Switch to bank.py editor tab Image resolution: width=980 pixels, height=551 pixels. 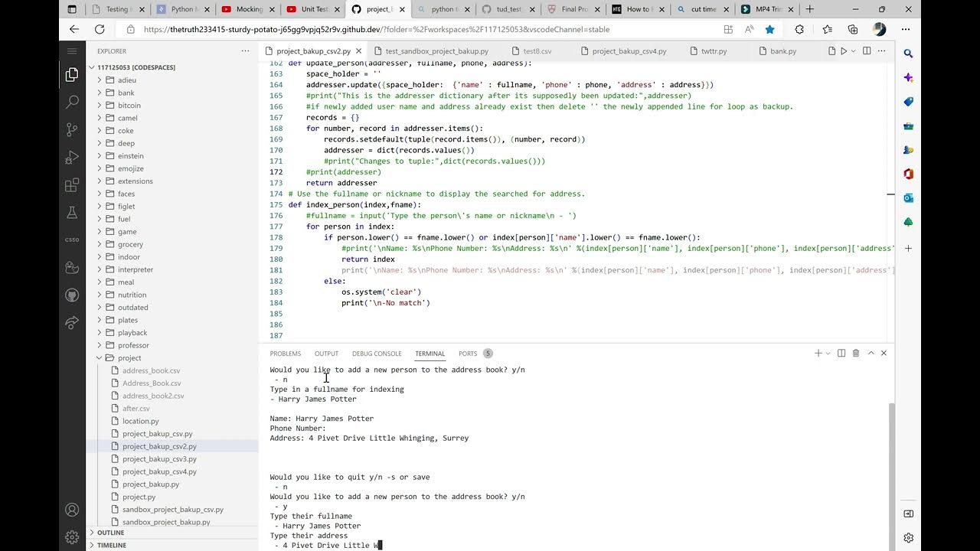click(x=783, y=51)
